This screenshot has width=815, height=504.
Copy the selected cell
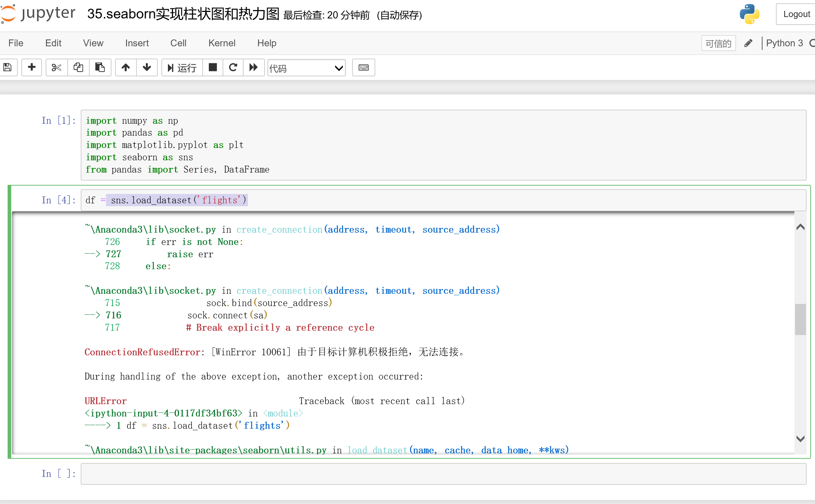click(x=79, y=68)
